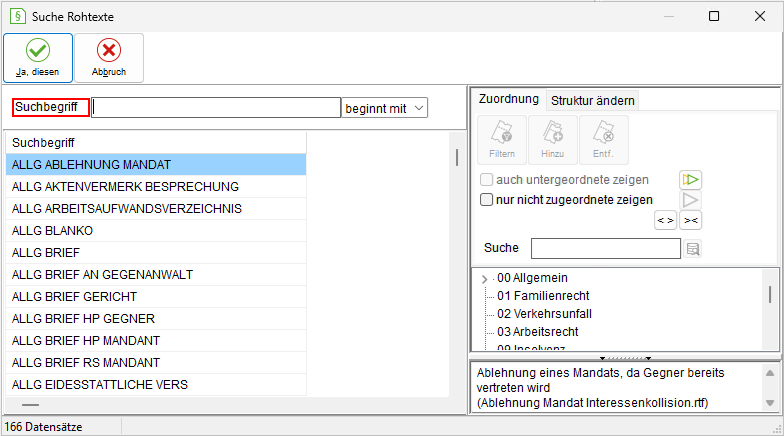Click the 166 Datensätze status bar entry
The height and width of the screenshot is (436, 784).
[44, 427]
